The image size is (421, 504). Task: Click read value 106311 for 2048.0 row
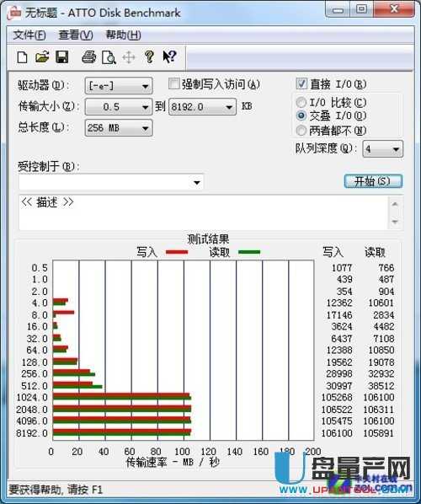click(378, 410)
